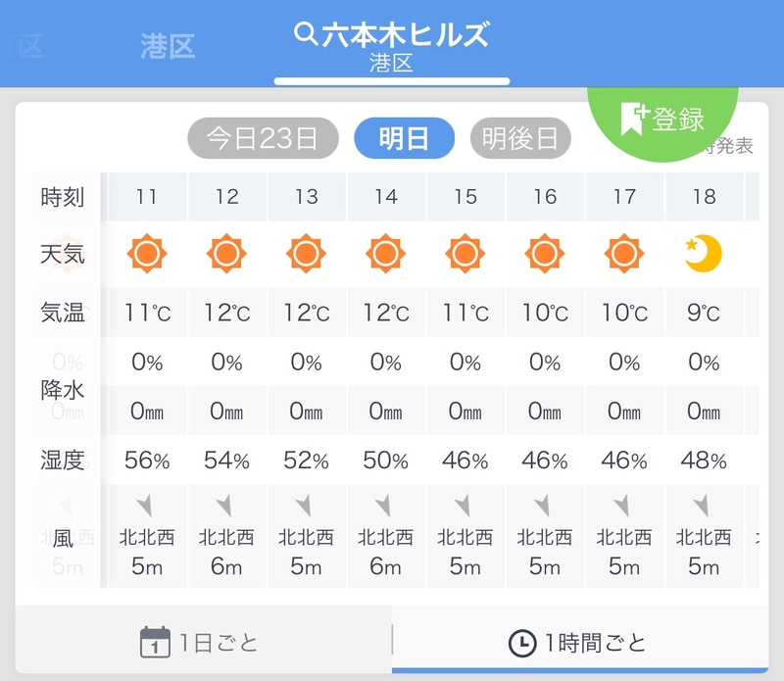Tap the search magnifier icon

tap(306, 35)
